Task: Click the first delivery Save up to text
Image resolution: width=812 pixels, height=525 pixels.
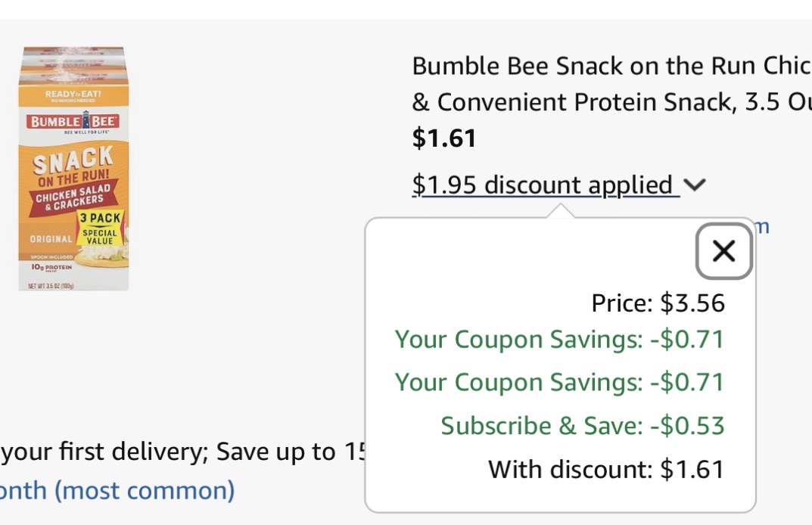Action: click(182, 452)
